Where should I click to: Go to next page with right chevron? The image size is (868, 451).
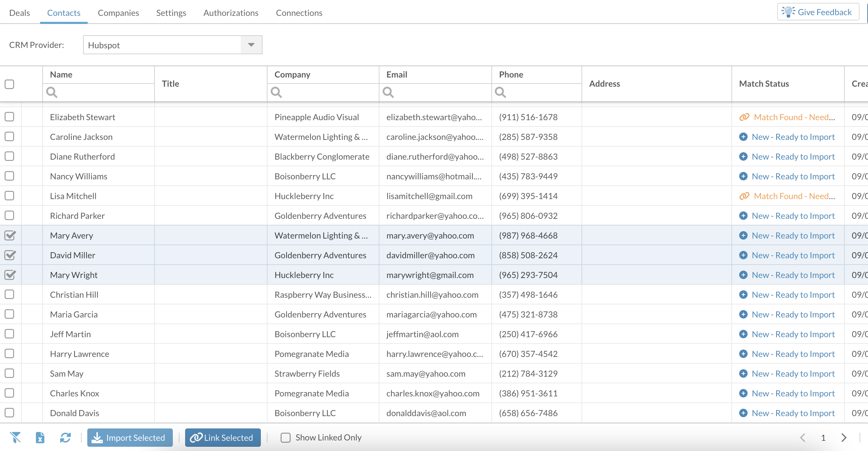click(844, 438)
